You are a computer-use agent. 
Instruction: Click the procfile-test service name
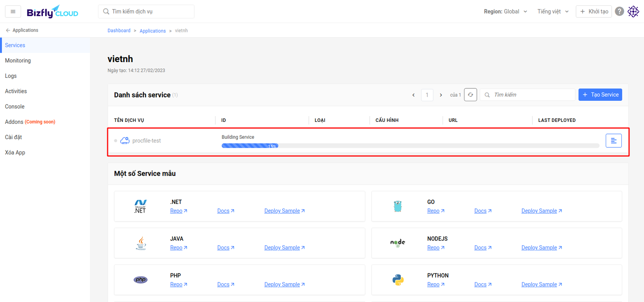tap(146, 141)
